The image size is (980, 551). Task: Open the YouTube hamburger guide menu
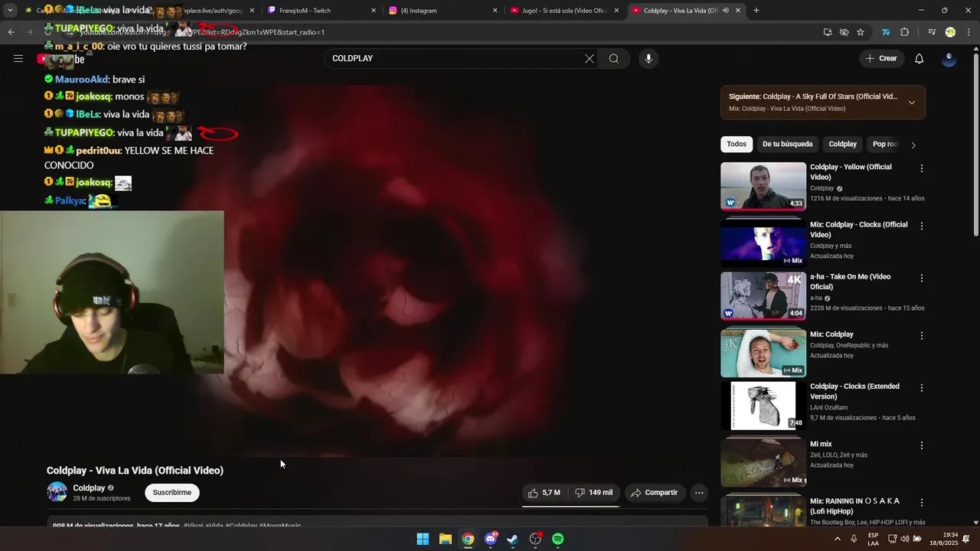[18, 59]
